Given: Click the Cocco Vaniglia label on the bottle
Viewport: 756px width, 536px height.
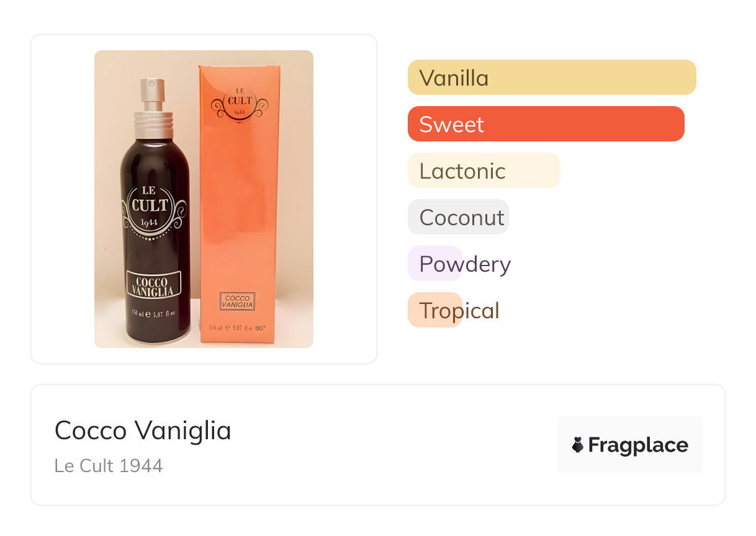Looking at the screenshot, I should [x=153, y=285].
